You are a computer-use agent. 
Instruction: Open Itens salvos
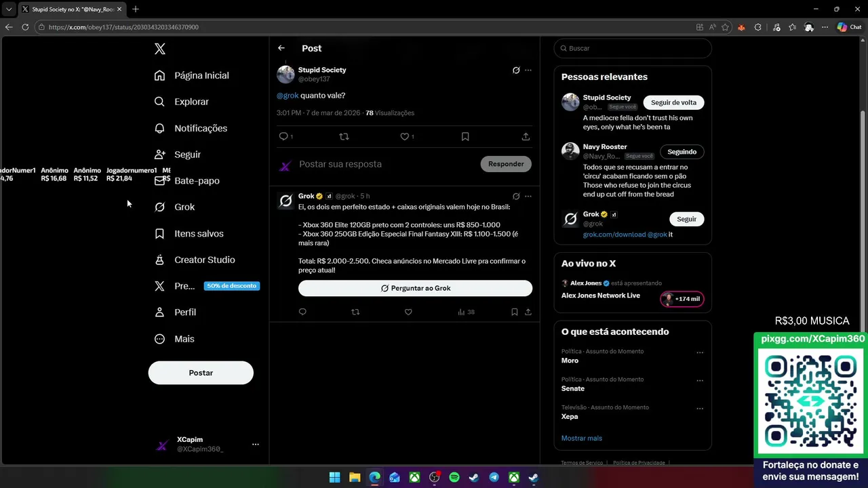(189, 233)
